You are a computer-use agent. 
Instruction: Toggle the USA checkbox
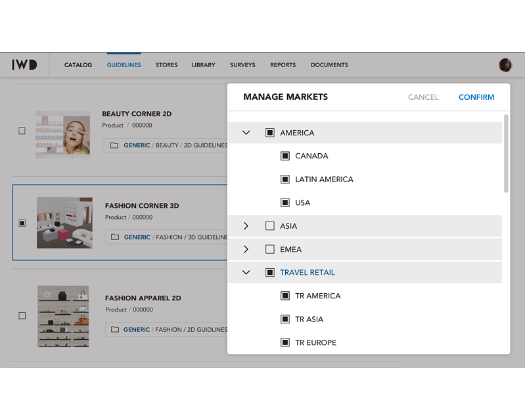click(285, 202)
